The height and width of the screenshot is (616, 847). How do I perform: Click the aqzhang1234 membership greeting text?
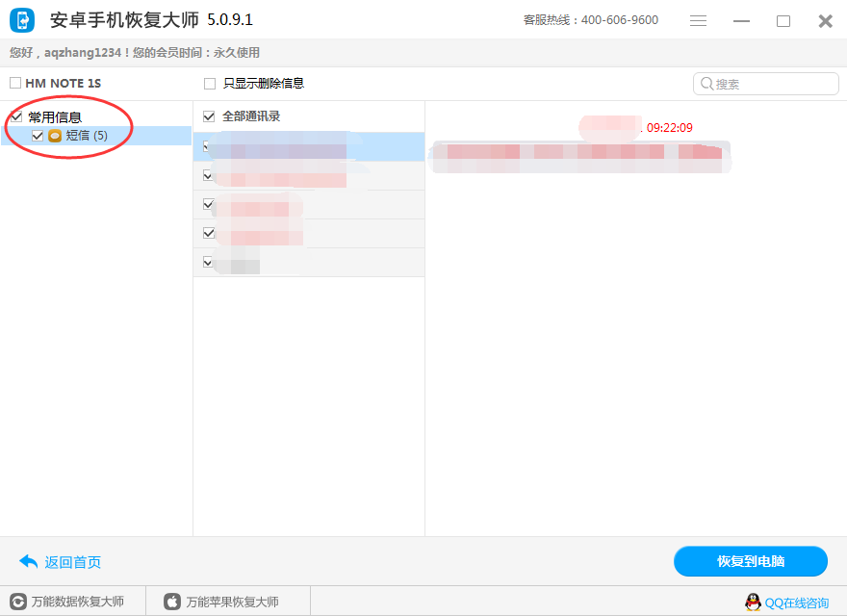tap(135, 52)
